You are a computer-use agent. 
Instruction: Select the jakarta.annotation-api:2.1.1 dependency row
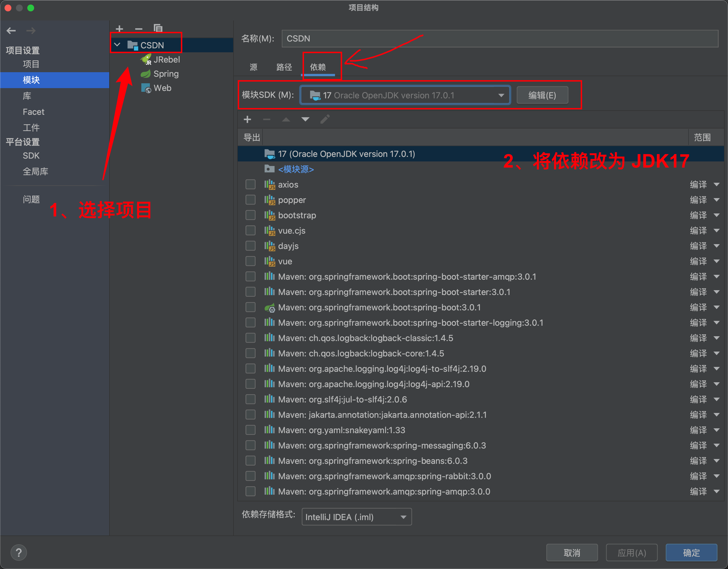[x=481, y=415]
